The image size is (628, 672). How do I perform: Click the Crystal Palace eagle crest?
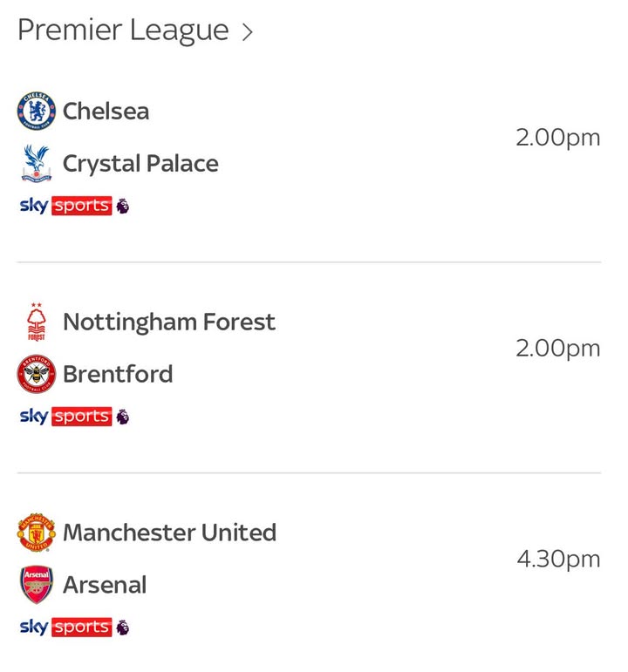pyautogui.click(x=37, y=163)
